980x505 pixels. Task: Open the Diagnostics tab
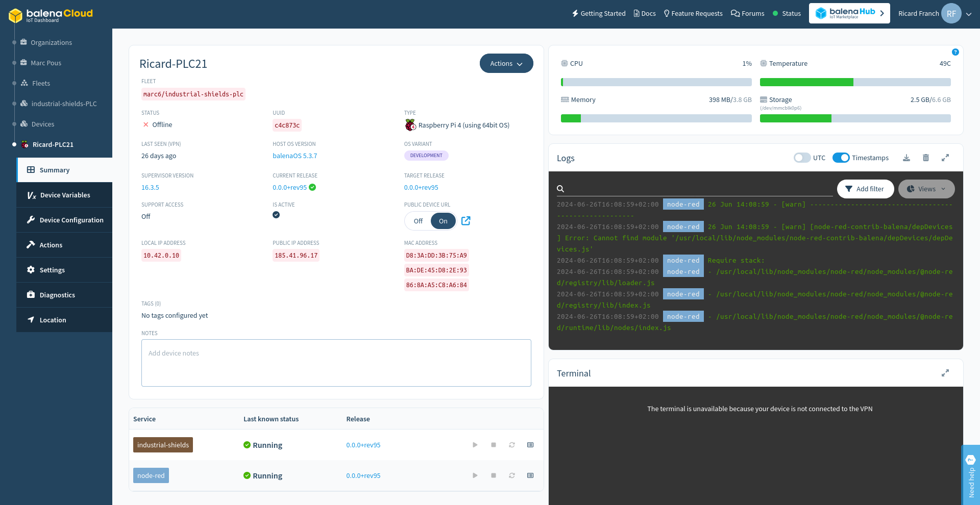[x=64, y=295]
